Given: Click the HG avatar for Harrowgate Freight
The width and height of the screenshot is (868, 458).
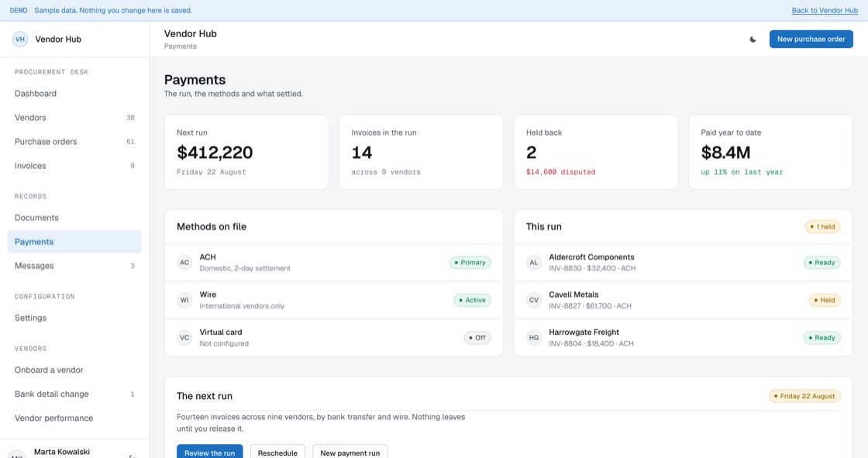Looking at the screenshot, I should (534, 338).
